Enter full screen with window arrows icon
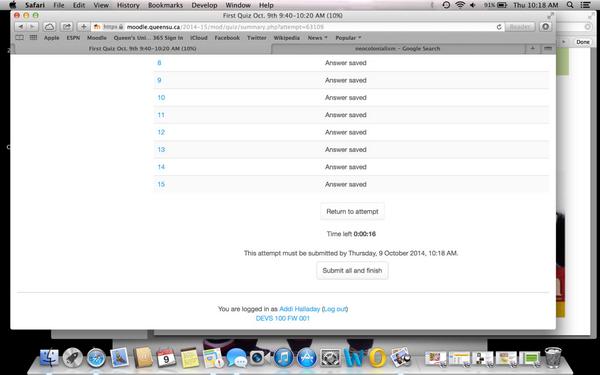This screenshot has height=375, width=600. 550,16
